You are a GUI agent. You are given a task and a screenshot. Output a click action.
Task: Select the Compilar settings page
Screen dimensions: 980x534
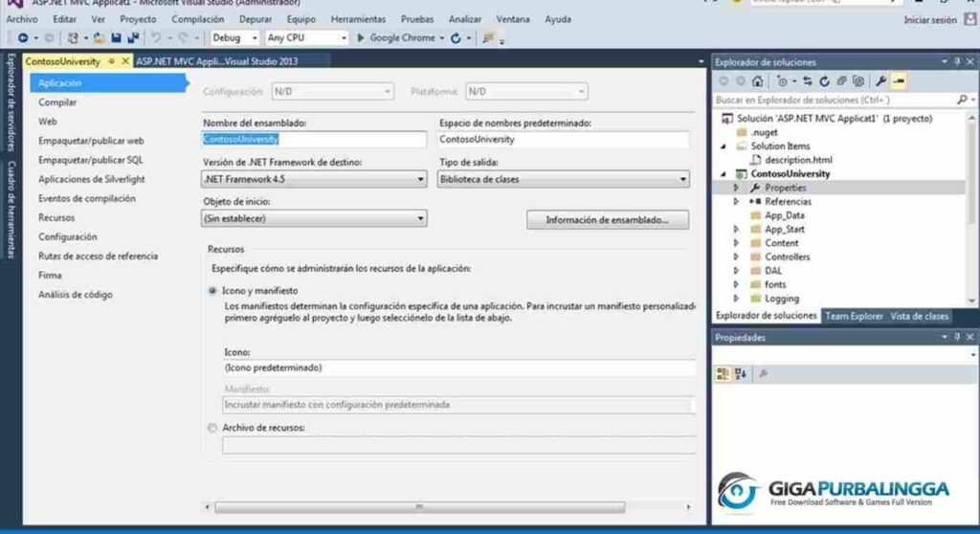tap(57, 102)
